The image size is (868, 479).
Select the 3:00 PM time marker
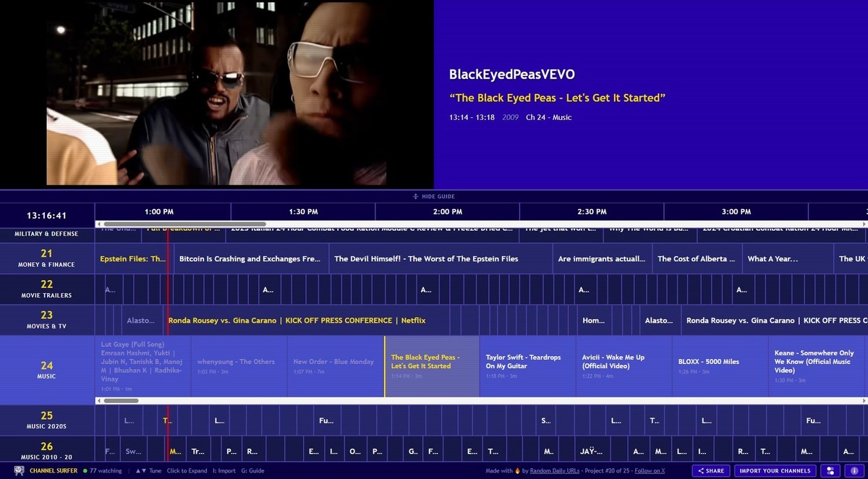pyautogui.click(x=736, y=212)
